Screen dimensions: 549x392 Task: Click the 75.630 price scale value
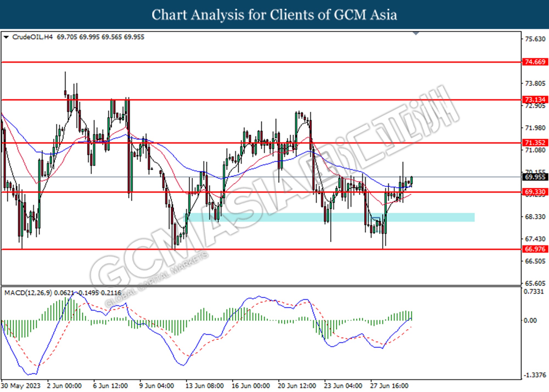[x=535, y=39]
